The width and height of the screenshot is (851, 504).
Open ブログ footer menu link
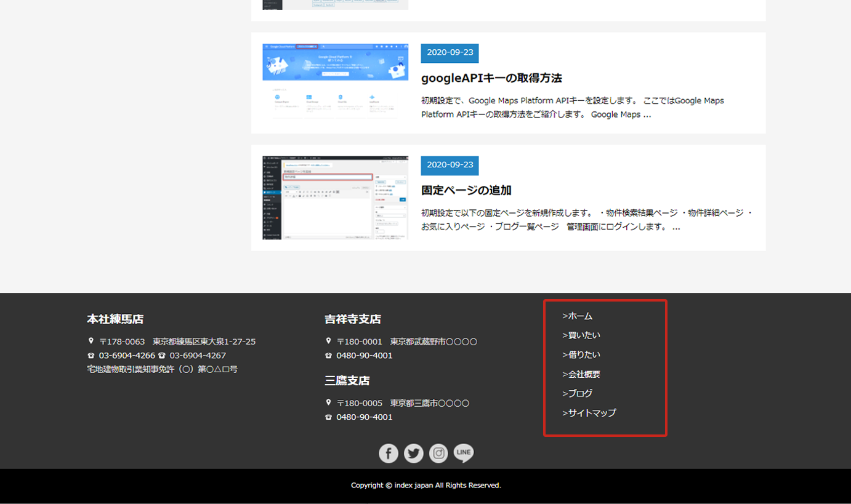(x=578, y=393)
